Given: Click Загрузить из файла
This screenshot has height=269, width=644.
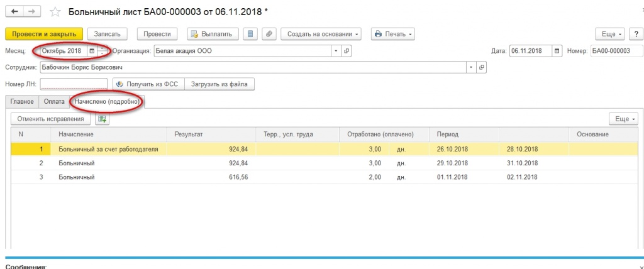Looking at the screenshot, I should click(x=219, y=84).
